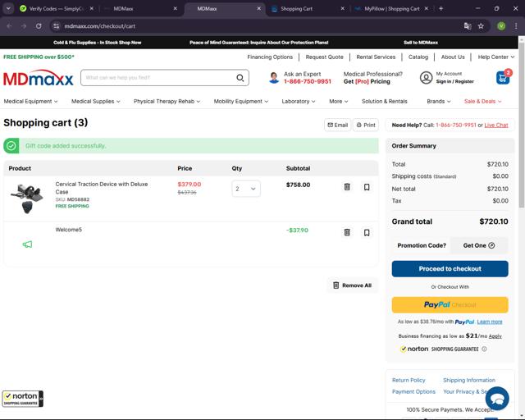The width and height of the screenshot is (525, 420).
Task: Click Apply for business financing
Action: (495, 336)
